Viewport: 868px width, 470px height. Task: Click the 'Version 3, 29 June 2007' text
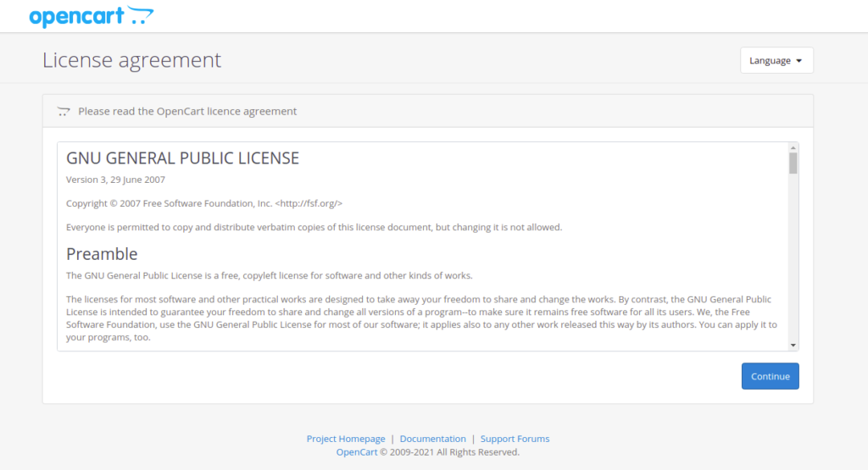115,180
